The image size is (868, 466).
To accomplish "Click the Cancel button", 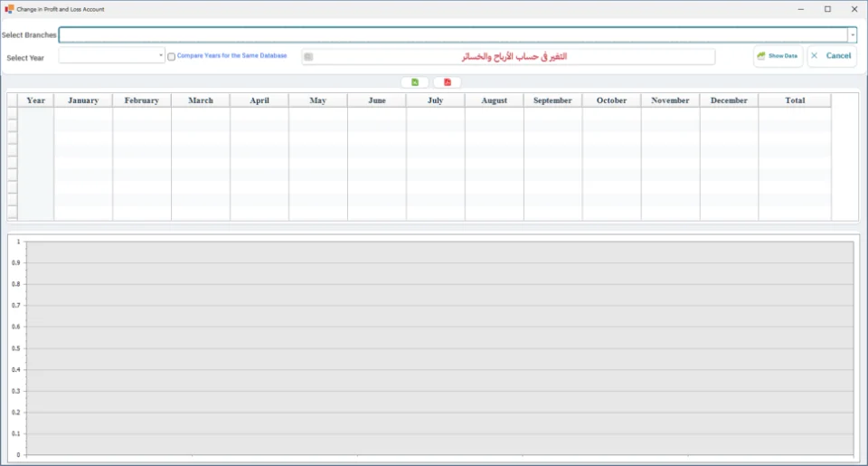I will click(x=832, y=56).
